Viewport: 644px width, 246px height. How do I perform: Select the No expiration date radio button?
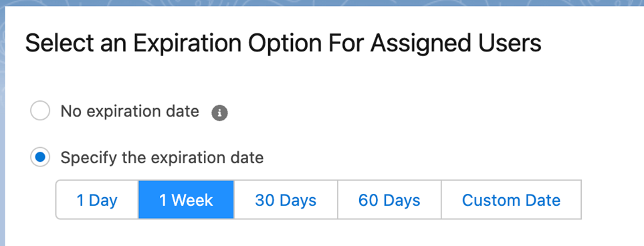(x=40, y=111)
